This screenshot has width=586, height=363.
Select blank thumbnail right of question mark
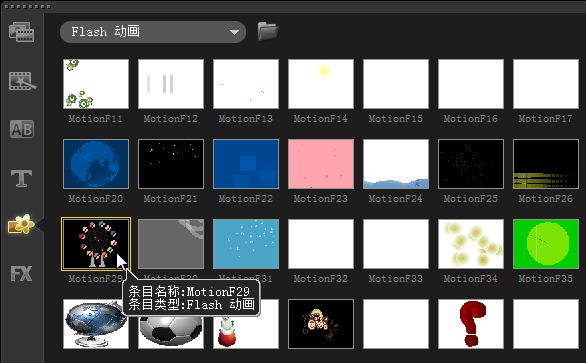pos(546,324)
